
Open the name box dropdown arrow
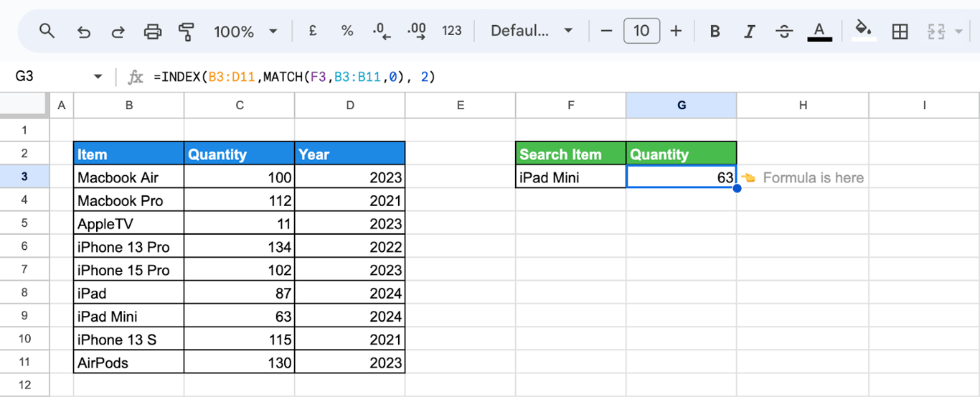tap(98, 77)
